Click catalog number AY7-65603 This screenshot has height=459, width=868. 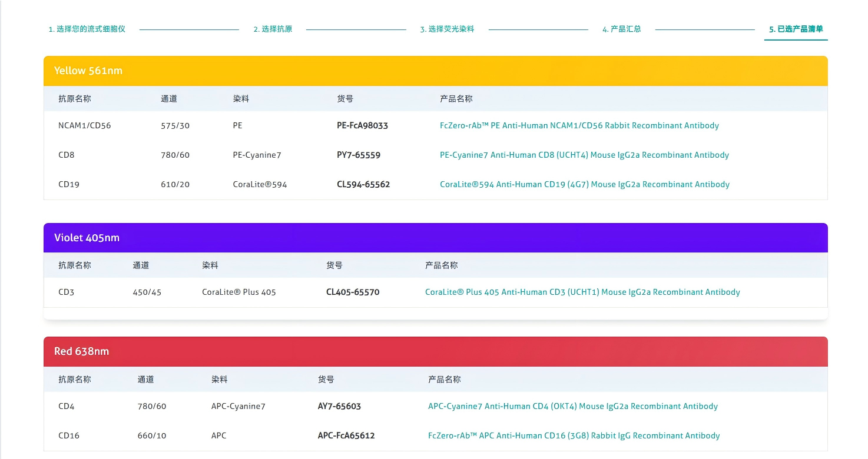pos(339,406)
